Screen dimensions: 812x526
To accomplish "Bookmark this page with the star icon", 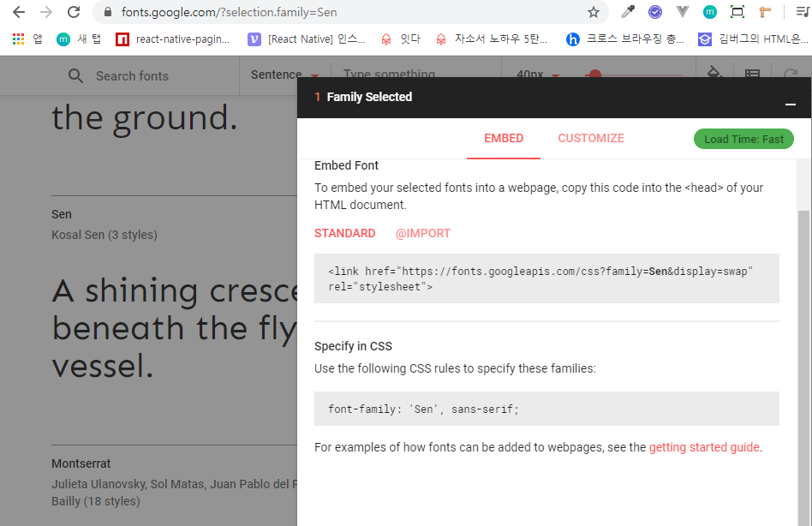I will point(594,12).
